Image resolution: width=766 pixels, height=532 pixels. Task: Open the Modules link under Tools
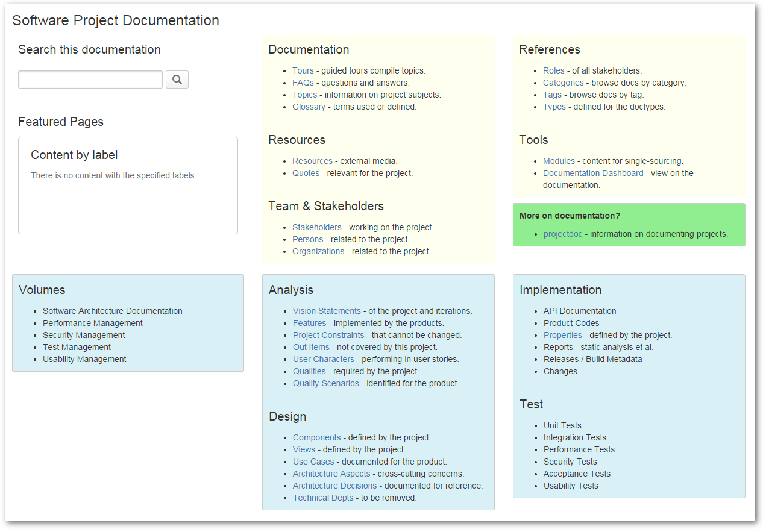[559, 161]
